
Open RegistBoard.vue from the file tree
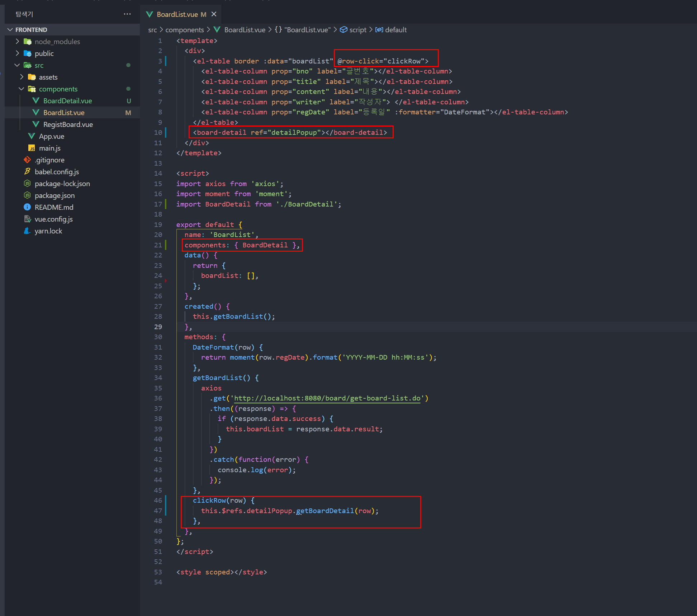pyautogui.click(x=68, y=124)
